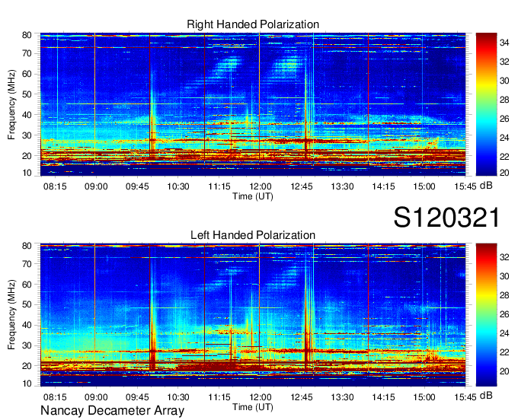Viewport: 518px width, 420px height.
Task: Click 70 MHz frequency tick of Right Handed plot
Action: [x=27, y=53]
